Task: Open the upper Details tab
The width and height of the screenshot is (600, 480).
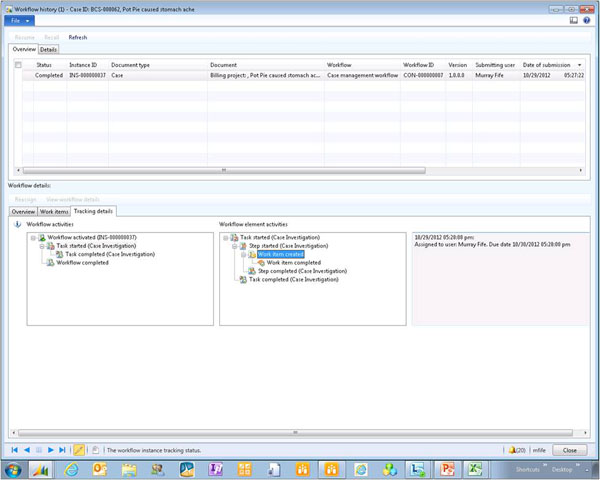Action: point(48,49)
